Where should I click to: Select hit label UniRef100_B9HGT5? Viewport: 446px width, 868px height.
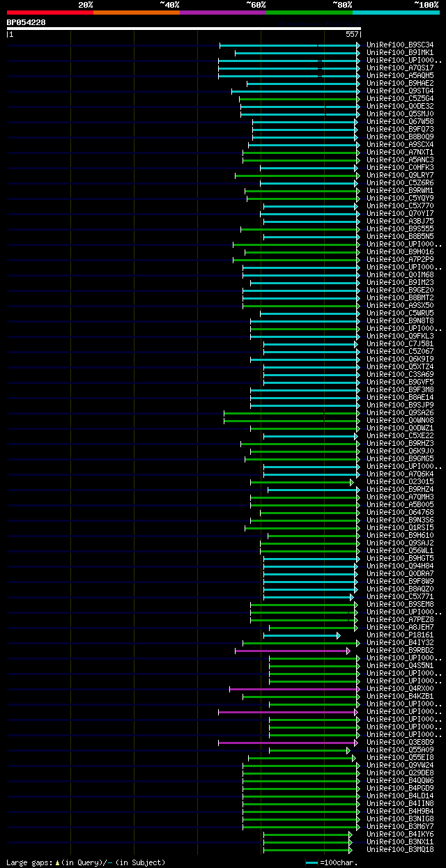[400, 559]
